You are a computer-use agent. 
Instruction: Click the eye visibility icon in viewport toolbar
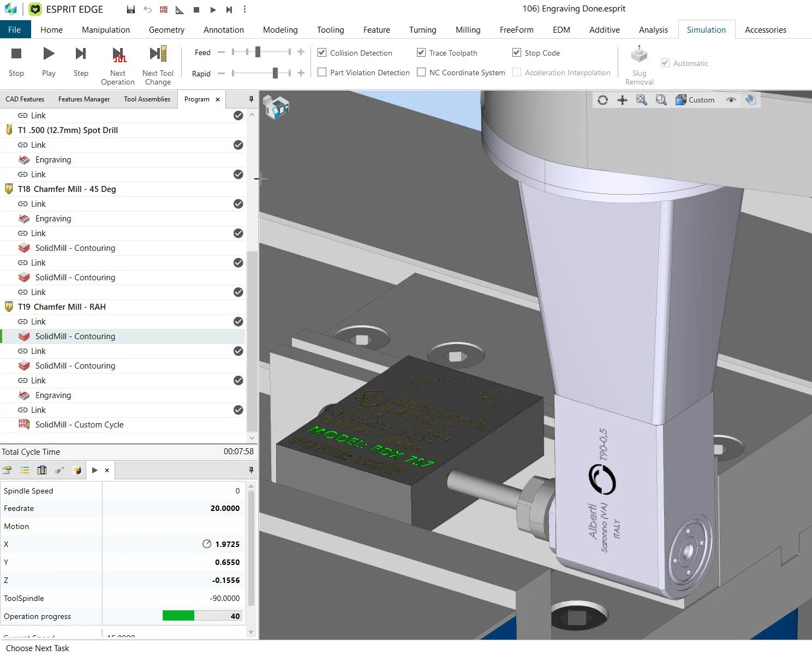pyautogui.click(x=731, y=100)
